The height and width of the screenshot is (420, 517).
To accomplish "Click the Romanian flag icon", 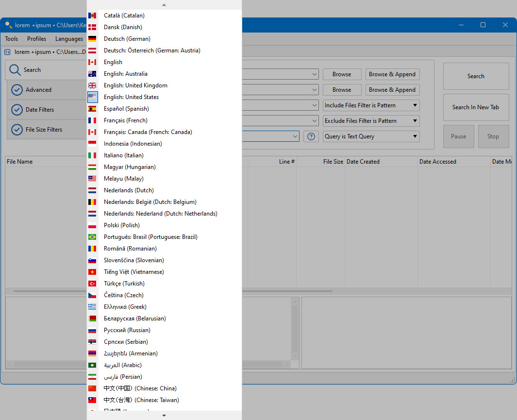I will [92, 249].
